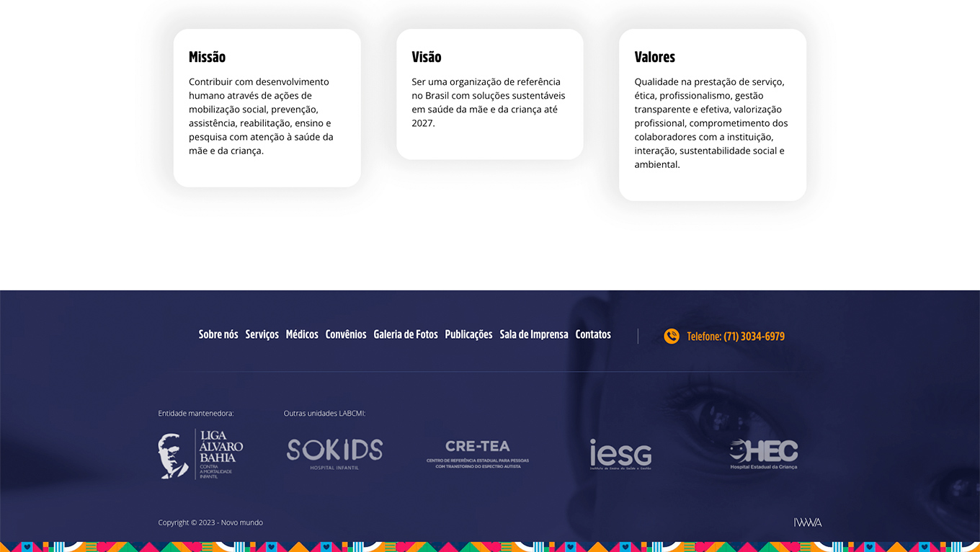980x552 pixels.
Task: Navigate to Publicações in footer
Action: [468, 334]
